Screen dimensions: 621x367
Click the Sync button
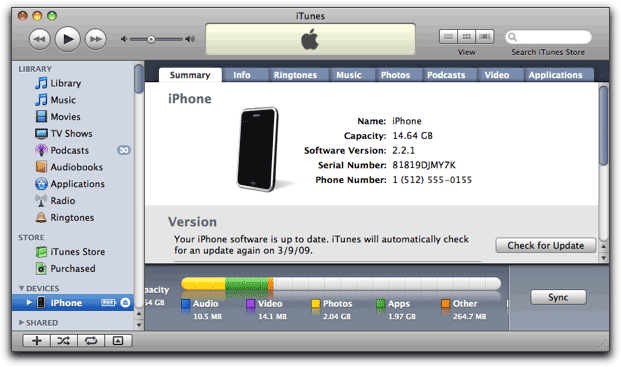tap(558, 297)
